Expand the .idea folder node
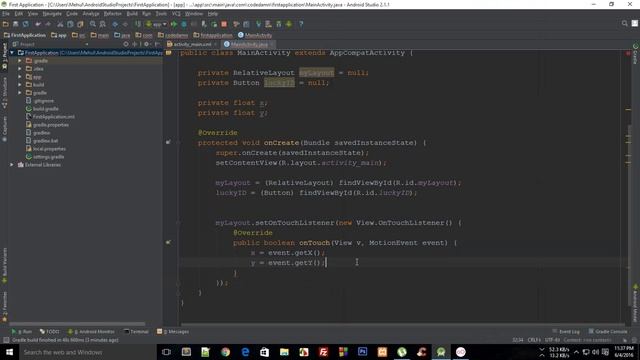 (x=20, y=69)
